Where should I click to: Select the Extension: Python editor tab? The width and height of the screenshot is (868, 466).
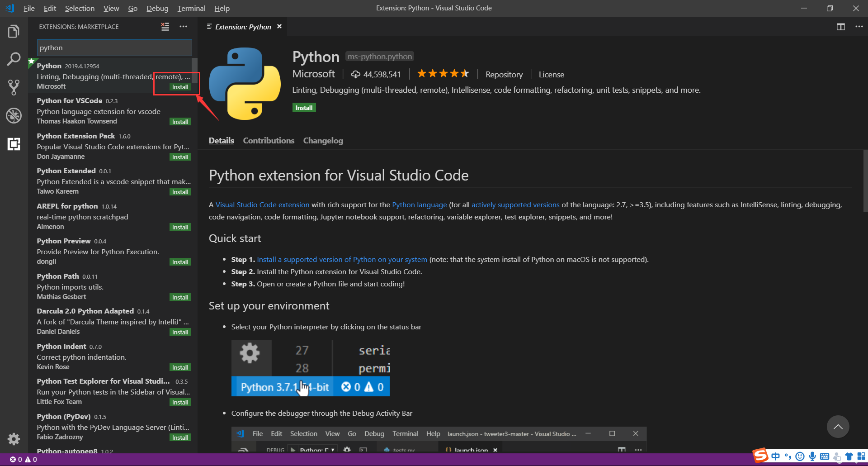pos(243,27)
